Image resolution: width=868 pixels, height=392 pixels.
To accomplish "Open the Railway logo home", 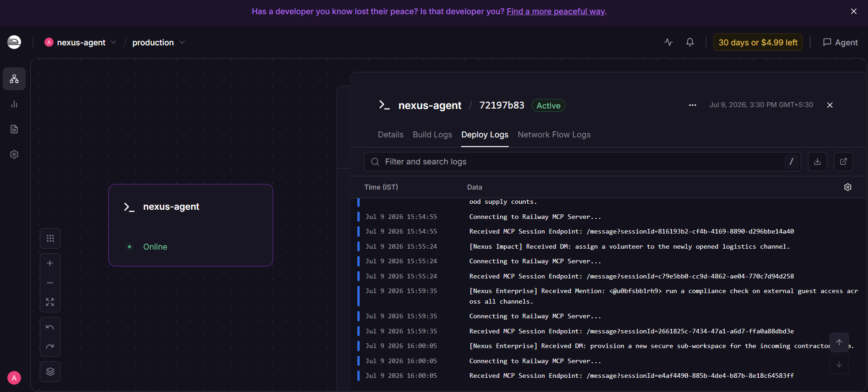I will coord(14,42).
